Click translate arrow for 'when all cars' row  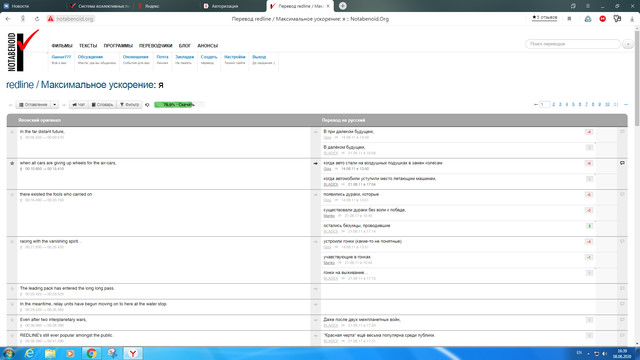[x=316, y=163]
